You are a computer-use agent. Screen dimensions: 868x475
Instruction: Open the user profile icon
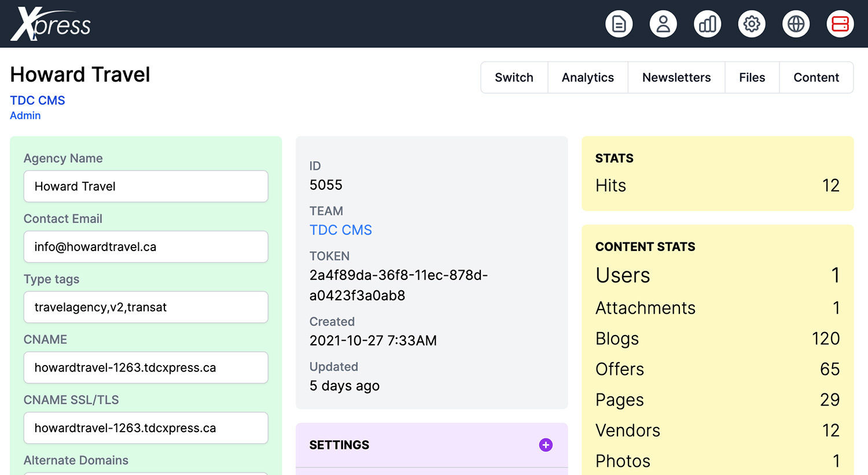coord(663,24)
